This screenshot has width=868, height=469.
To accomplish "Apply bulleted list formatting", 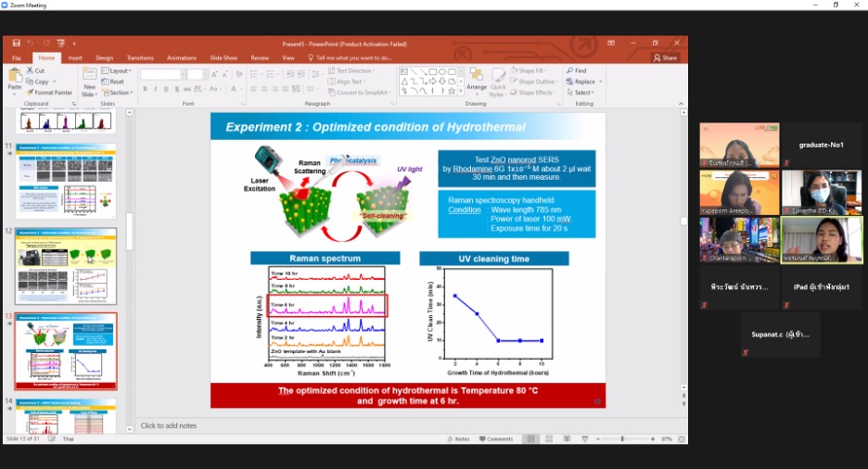I will (x=255, y=74).
